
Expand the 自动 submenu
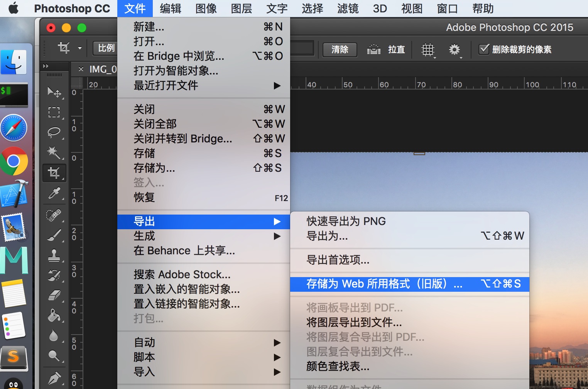[204, 342]
